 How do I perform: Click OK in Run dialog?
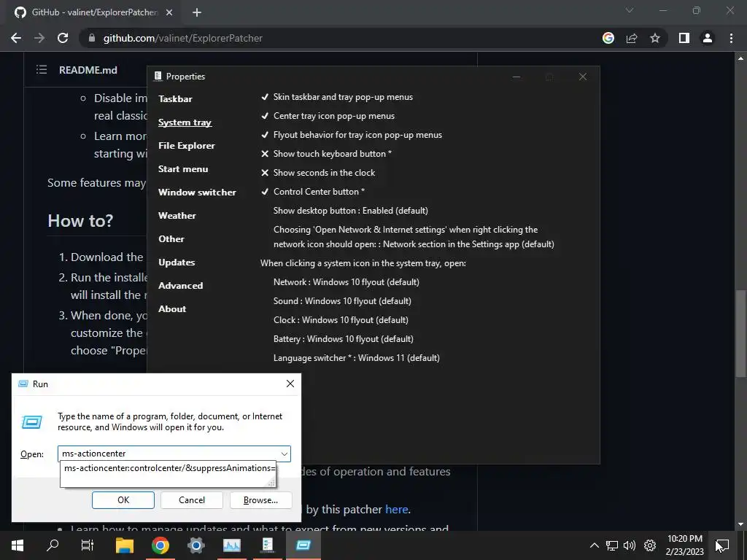[x=123, y=500]
